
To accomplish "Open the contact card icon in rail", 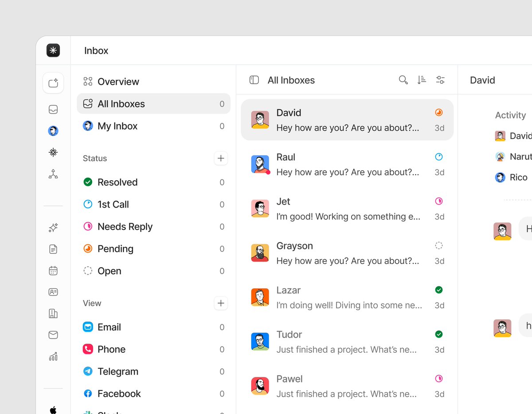I will [x=53, y=292].
